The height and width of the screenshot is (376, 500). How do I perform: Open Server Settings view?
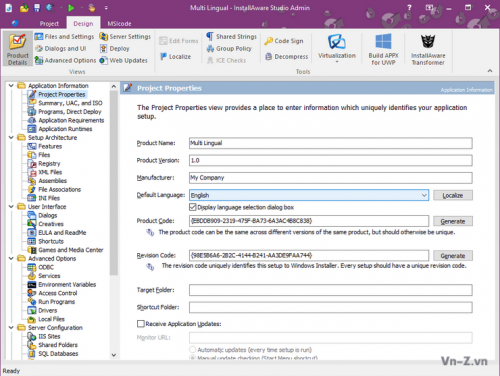coord(125,37)
